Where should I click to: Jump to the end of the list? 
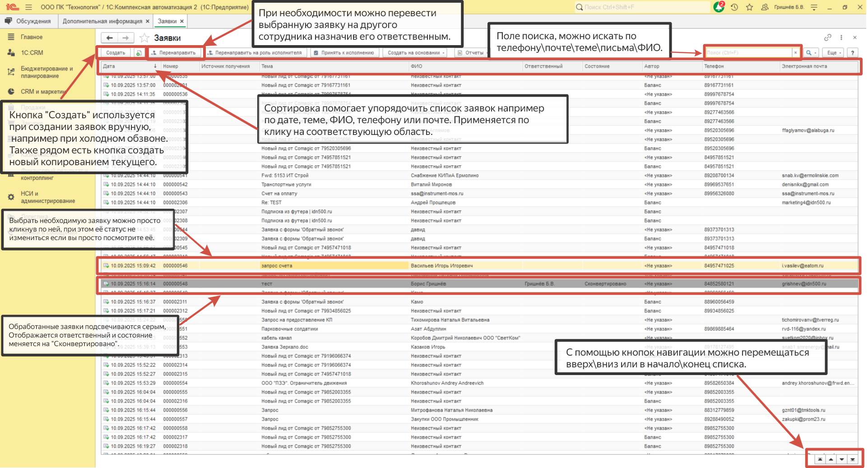coord(853,459)
